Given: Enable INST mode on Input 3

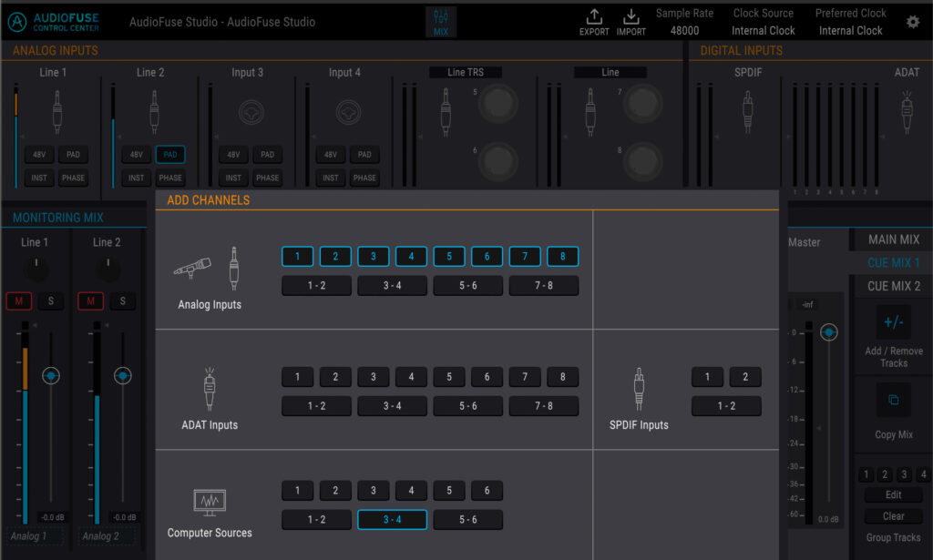Looking at the screenshot, I should (233, 178).
